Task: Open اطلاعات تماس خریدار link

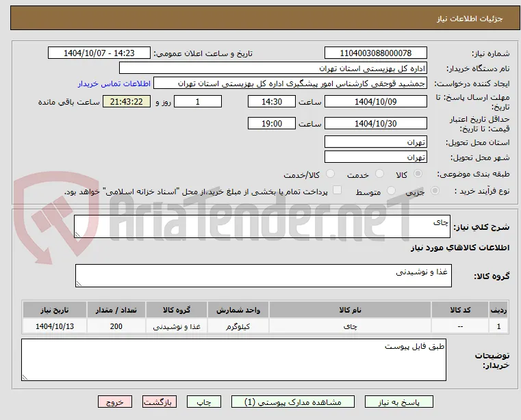Action: (114, 83)
